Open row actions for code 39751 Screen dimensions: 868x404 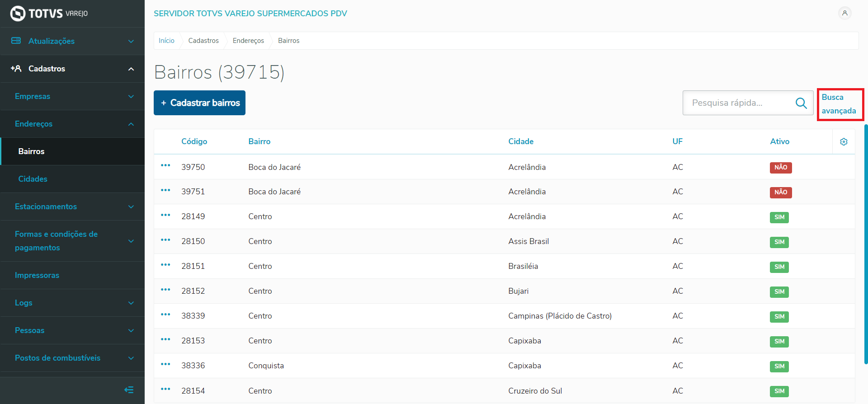[165, 190]
